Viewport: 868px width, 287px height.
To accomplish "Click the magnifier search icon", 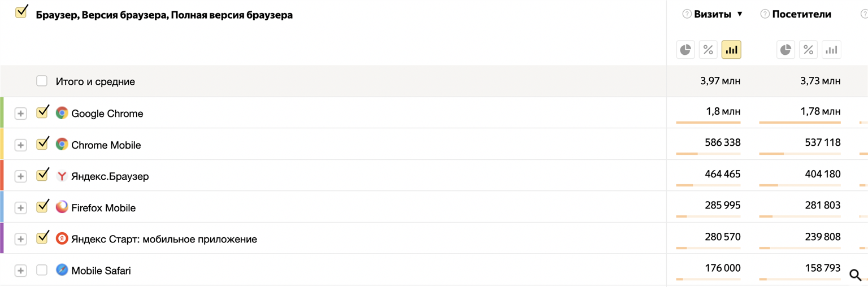I will coord(856,275).
